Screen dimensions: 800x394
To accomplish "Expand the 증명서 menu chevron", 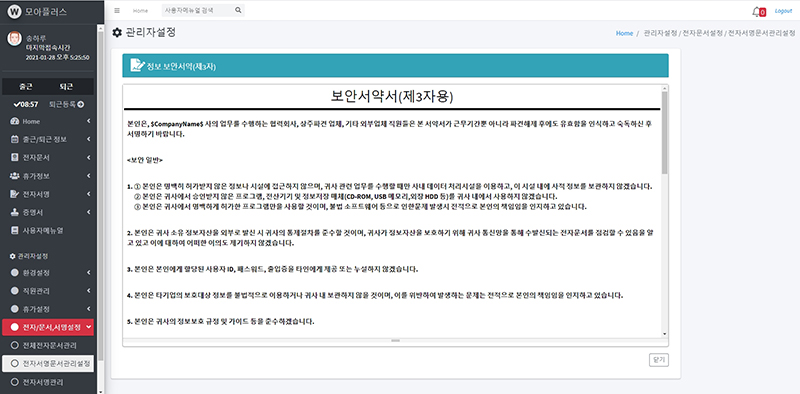I will [89, 212].
